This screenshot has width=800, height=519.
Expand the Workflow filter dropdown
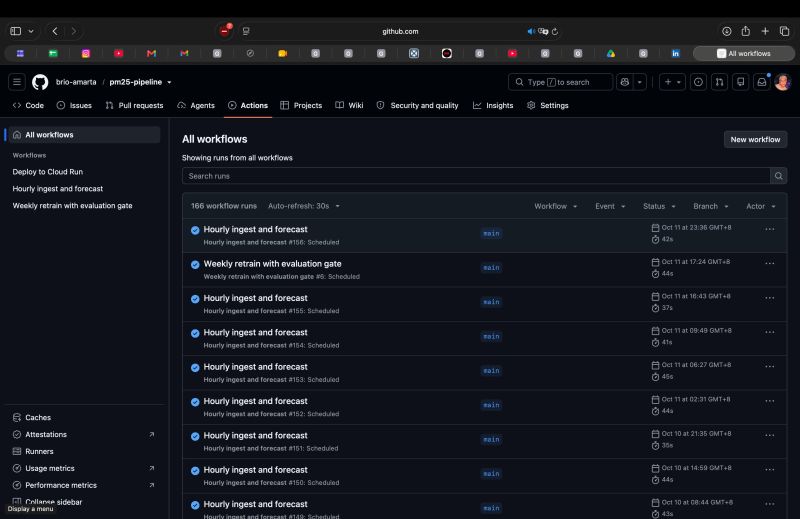click(x=556, y=206)
